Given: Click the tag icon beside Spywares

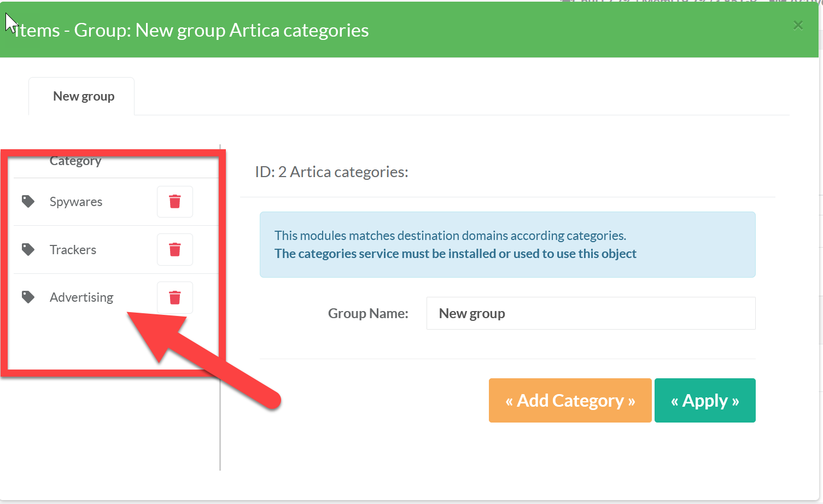Looking at the screenshot, I should [28, 202].
